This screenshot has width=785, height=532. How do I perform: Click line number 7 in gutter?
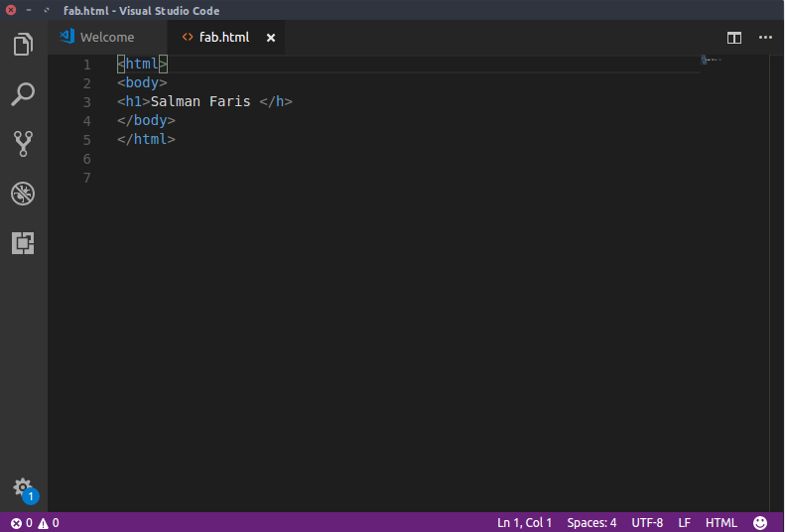click(x=87, y=178)
